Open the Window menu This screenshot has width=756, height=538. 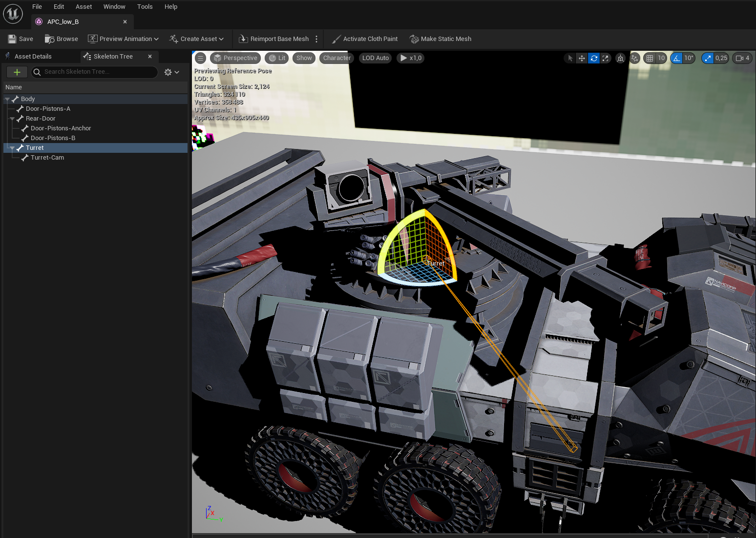(x=114, y=7)
